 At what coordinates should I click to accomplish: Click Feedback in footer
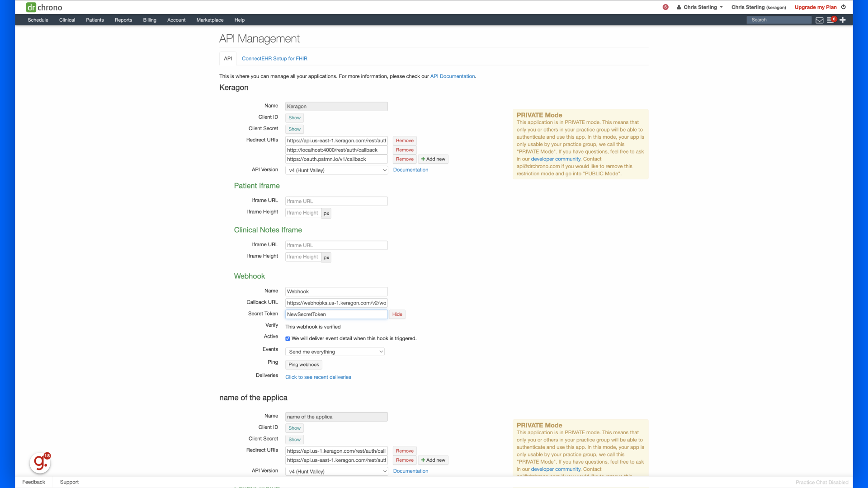click(x=34, y=482)
